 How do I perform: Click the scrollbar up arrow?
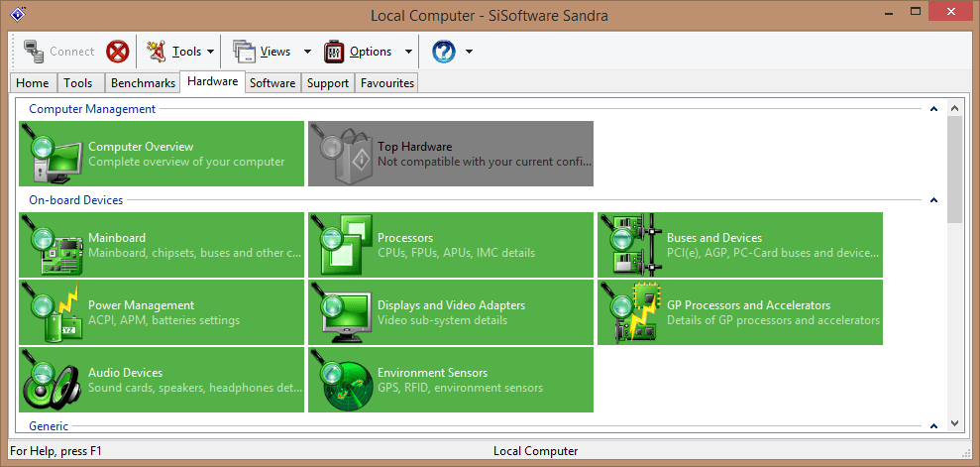coord(954,107)
